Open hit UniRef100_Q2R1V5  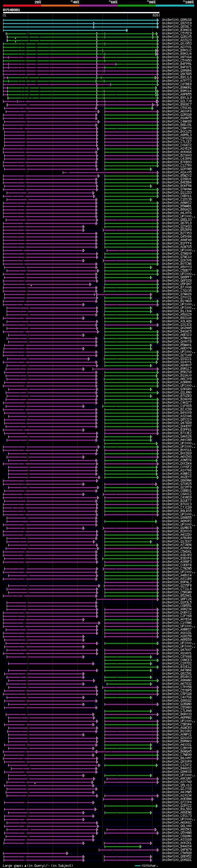177,37
